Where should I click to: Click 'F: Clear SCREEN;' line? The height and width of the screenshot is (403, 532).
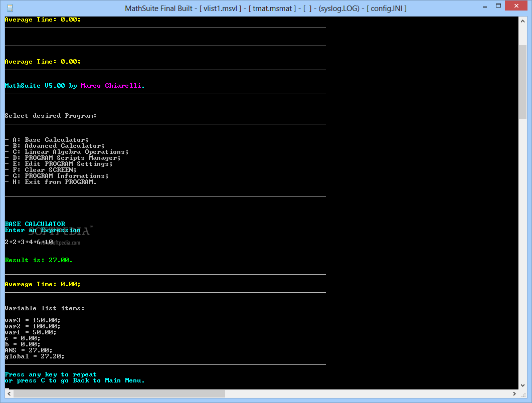click(x=41, y=170)
